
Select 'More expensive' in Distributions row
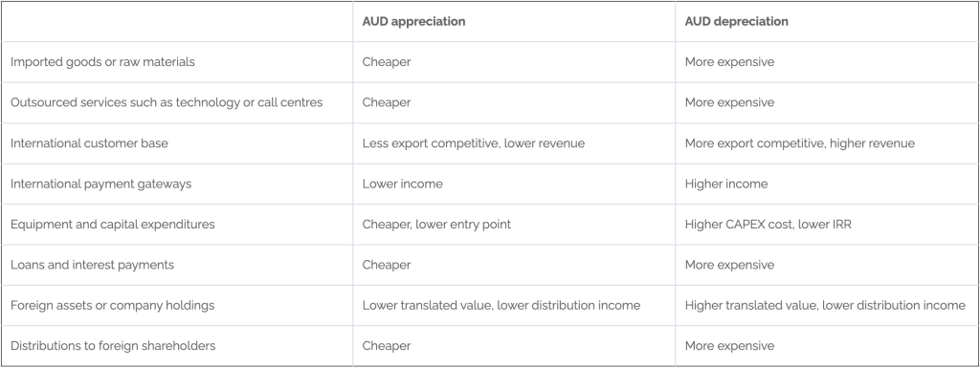point(729,346)
